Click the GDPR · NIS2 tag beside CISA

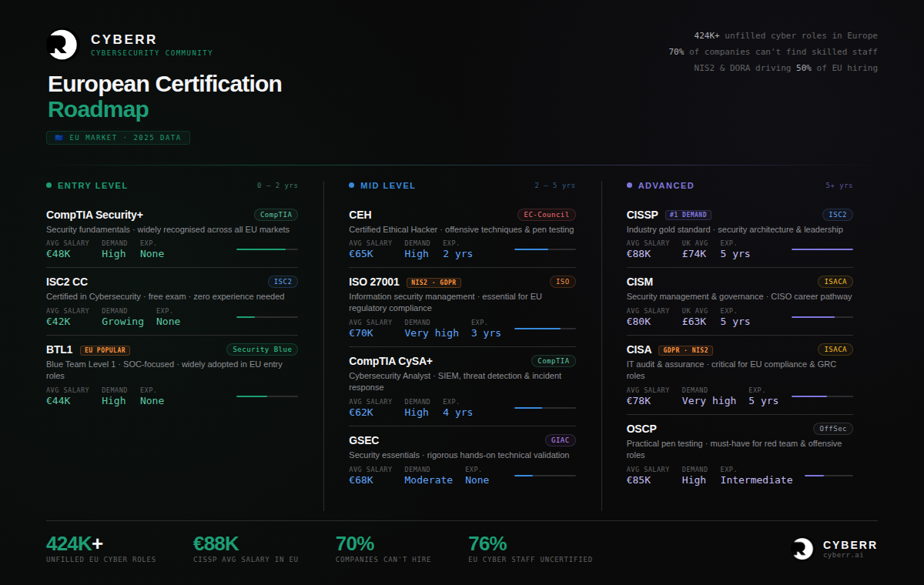pos(685,350)
